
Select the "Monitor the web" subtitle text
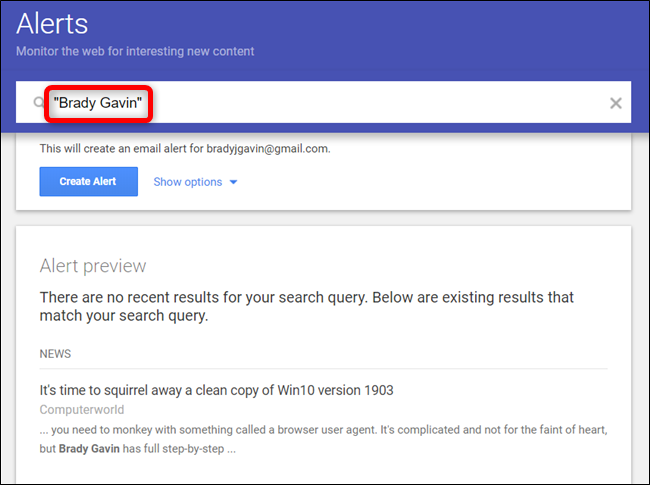tap(135, 51)
